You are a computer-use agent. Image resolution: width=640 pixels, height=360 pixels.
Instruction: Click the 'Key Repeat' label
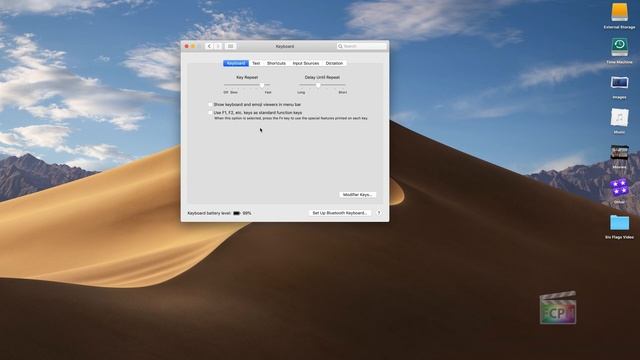coord(247,77)
